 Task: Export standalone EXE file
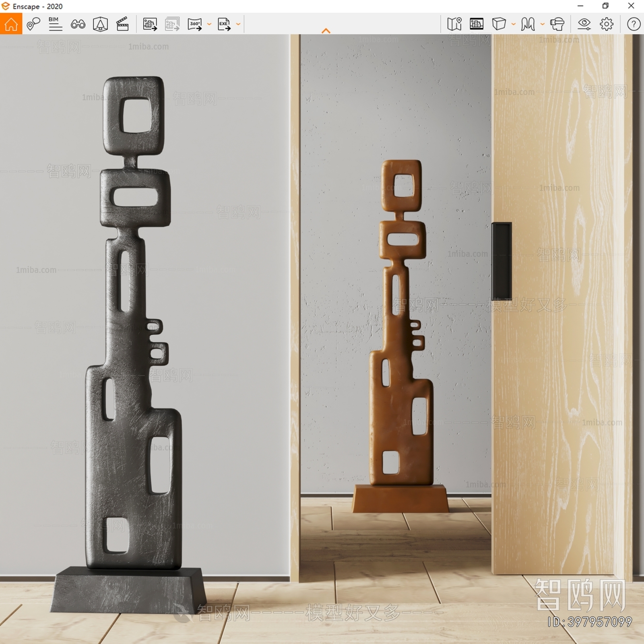224,24
